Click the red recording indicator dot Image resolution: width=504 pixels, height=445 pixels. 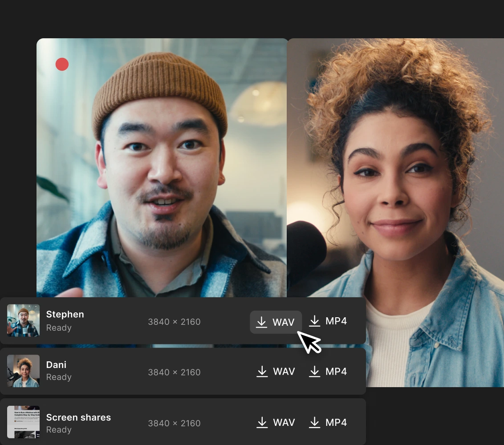62,64
